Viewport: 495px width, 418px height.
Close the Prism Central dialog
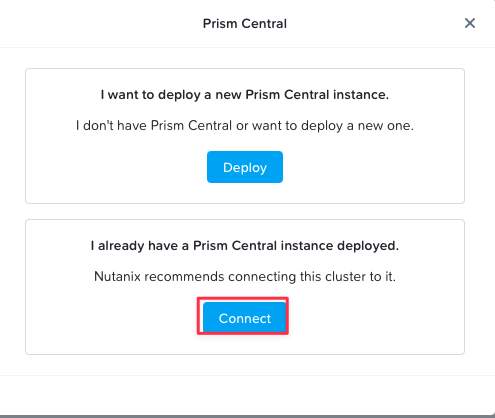point(470,23)
